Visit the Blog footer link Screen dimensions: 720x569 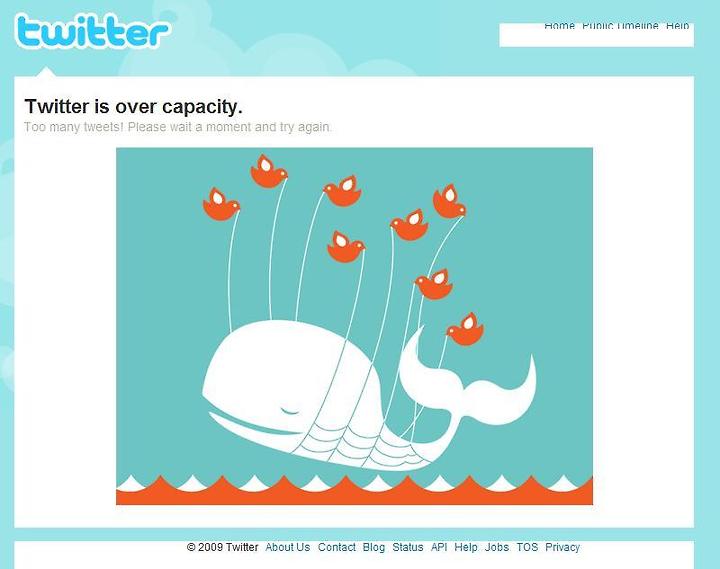tap(374, 547)
